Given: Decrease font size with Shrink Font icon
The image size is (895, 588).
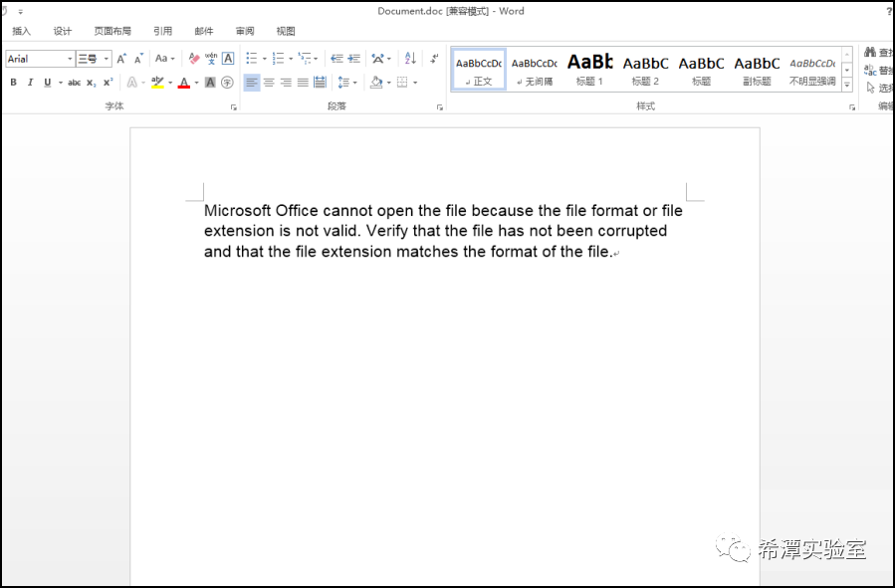Looking at the screenshot, I should point(138,59).
